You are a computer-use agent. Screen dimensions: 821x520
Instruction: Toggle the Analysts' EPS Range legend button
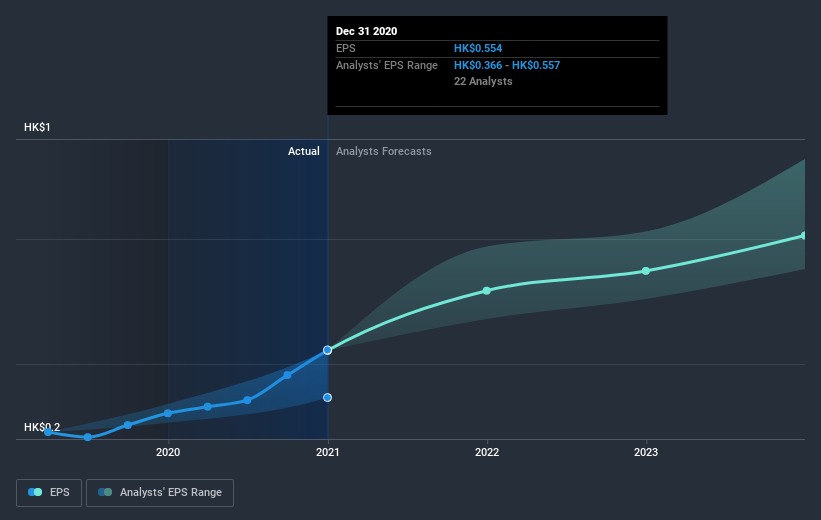[x=160, y=492]
